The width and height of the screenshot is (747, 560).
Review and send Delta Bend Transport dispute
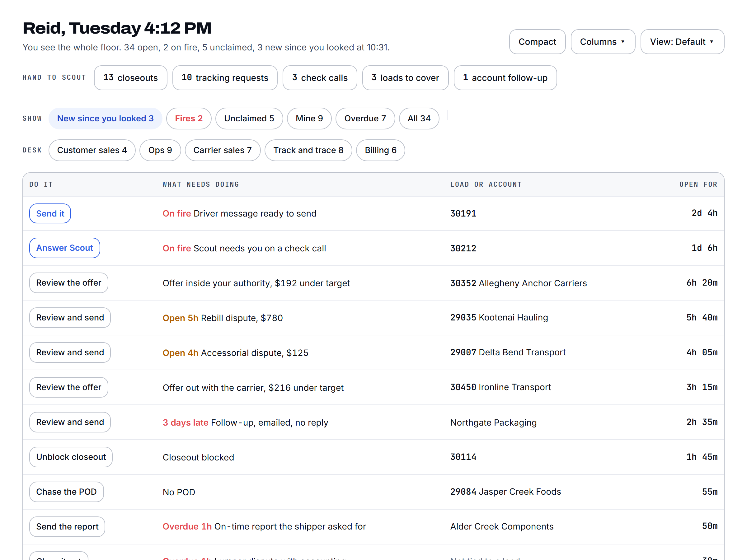pos(70,352)
